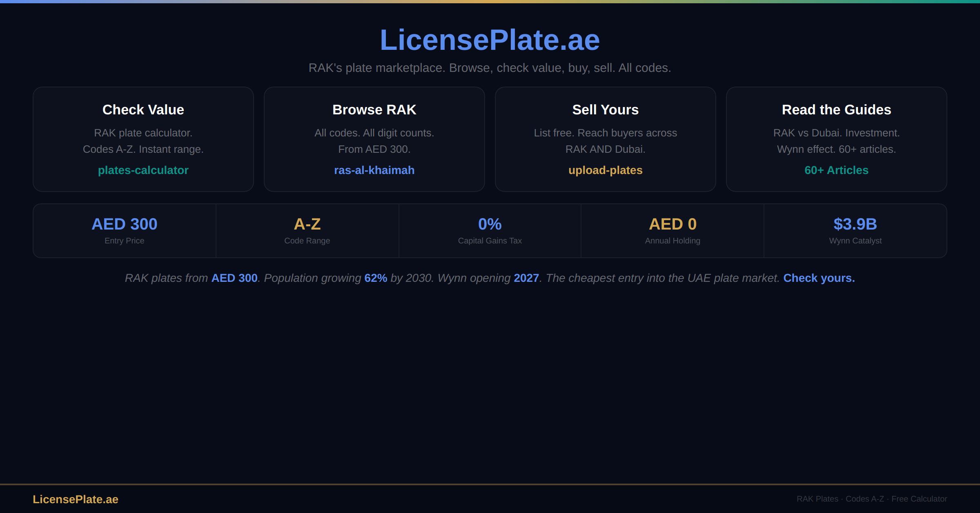The height and width of the screenshot is (513, 980).
Task: Select the Check Value card title
Action: 143,110
